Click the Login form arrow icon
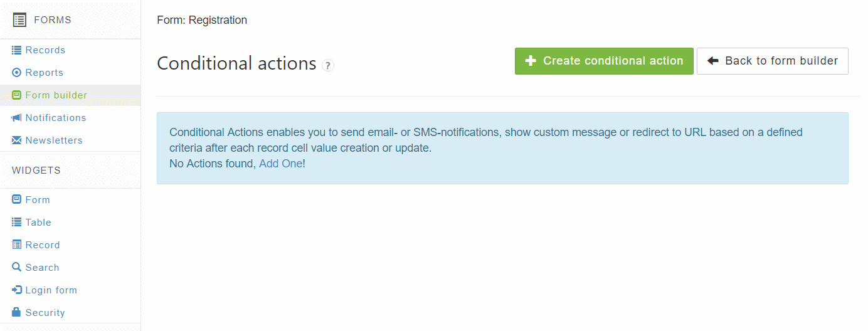 (17, 290)
